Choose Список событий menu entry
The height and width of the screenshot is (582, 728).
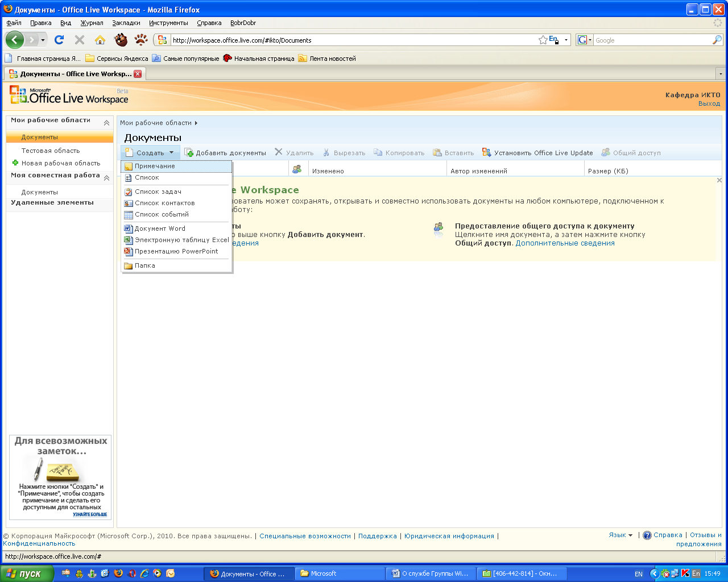coord(177,214)
